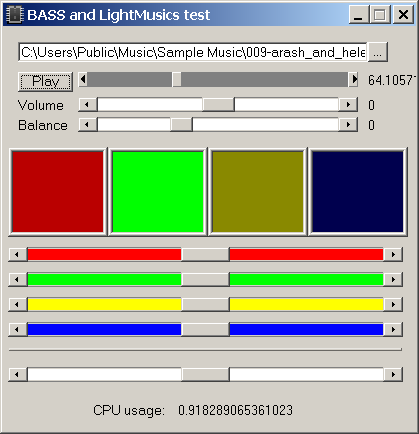Select the olive yellow color panel
The width and height of the screenshot is (419, 434).
pos(258,192)
